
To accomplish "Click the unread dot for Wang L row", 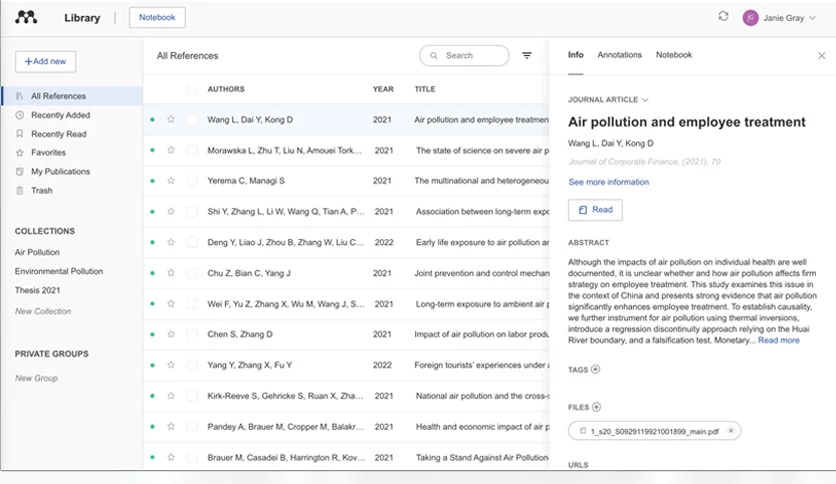I will point(152,119).
